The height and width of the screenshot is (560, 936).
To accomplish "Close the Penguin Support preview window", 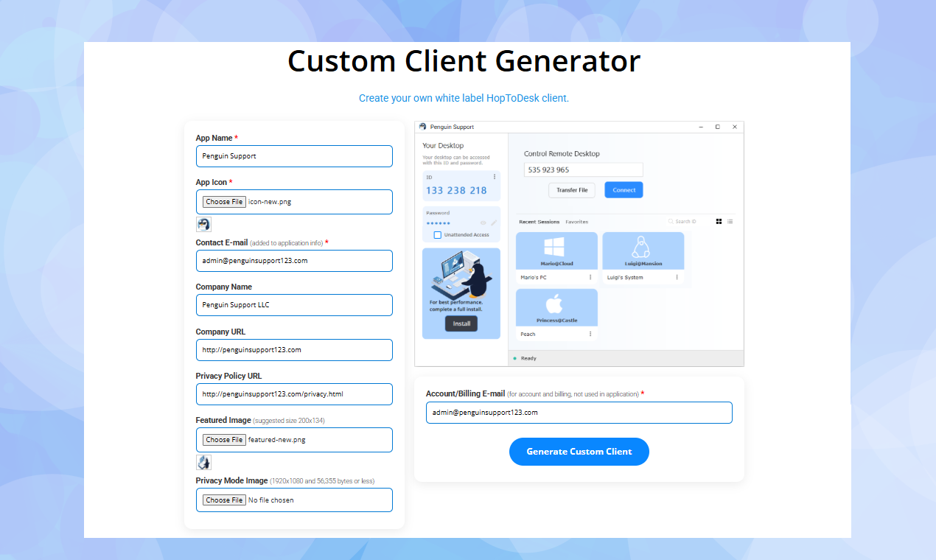I will (x=734, y=127).
